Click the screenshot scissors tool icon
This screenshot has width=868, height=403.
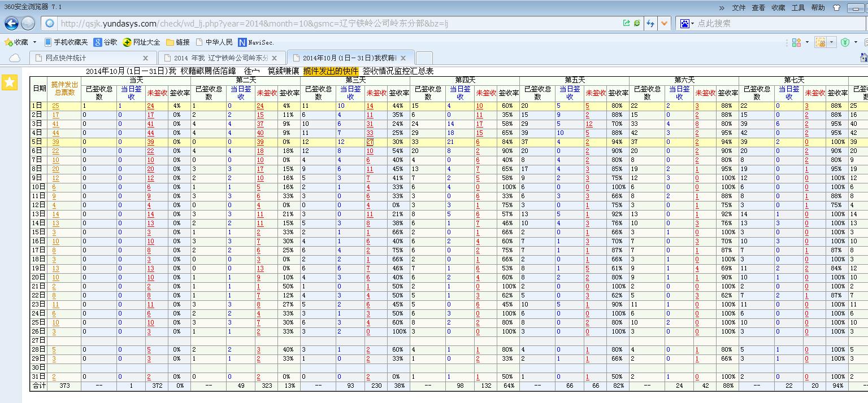pyautogui.click(x=821, y=42)
